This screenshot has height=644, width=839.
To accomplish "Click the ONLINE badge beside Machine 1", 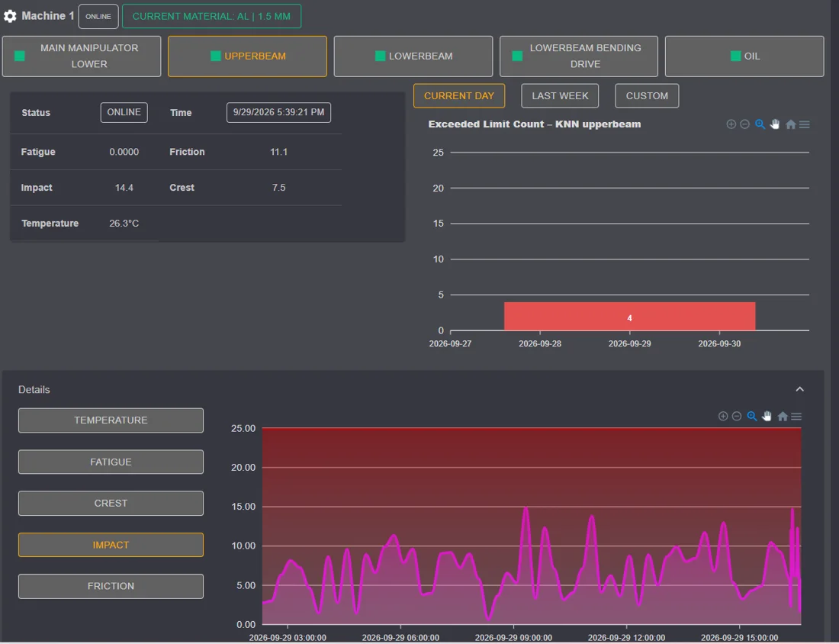I will 98,16.
